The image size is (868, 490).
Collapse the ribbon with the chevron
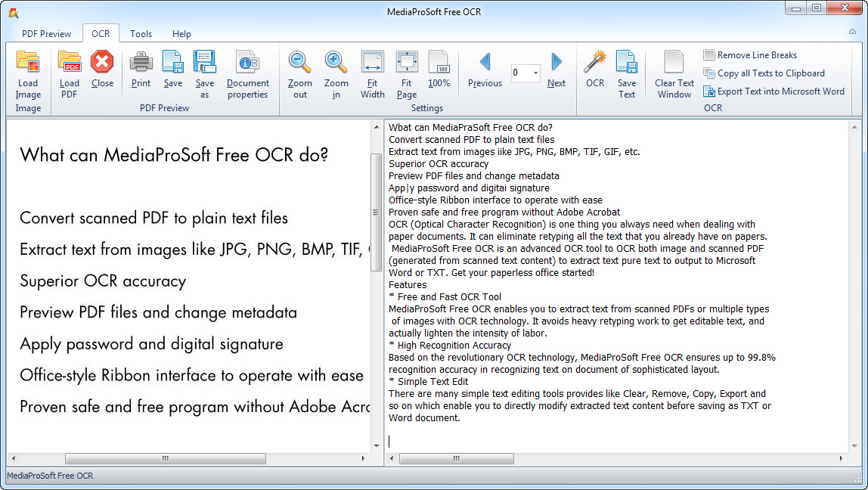[853, 32]
